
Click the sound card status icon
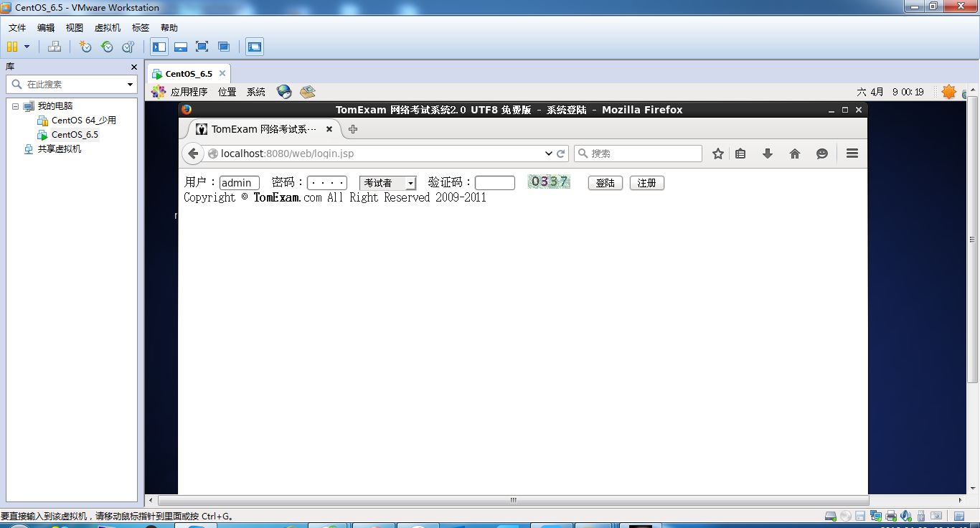[x=906, y=516]
